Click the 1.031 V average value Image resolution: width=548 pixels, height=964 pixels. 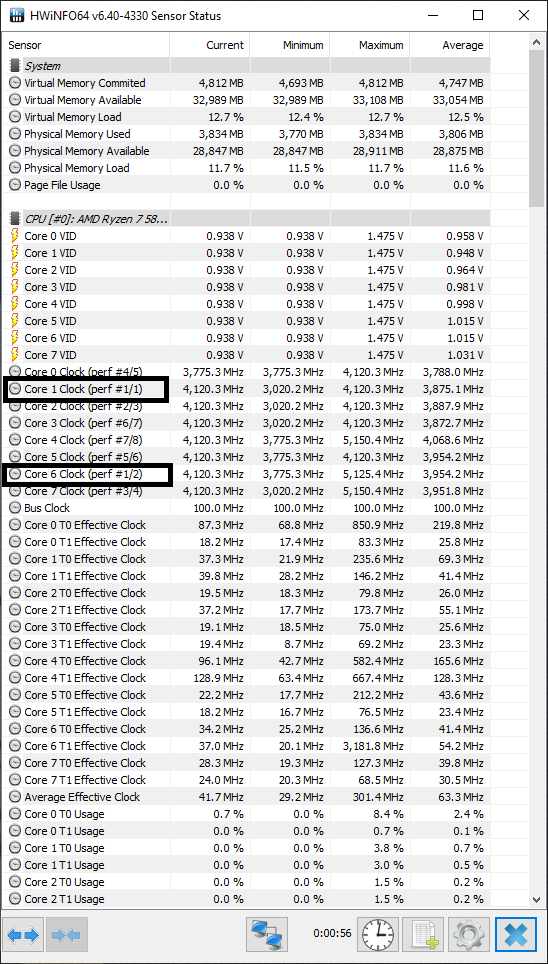pyautogui.click(x=463, y=355)
